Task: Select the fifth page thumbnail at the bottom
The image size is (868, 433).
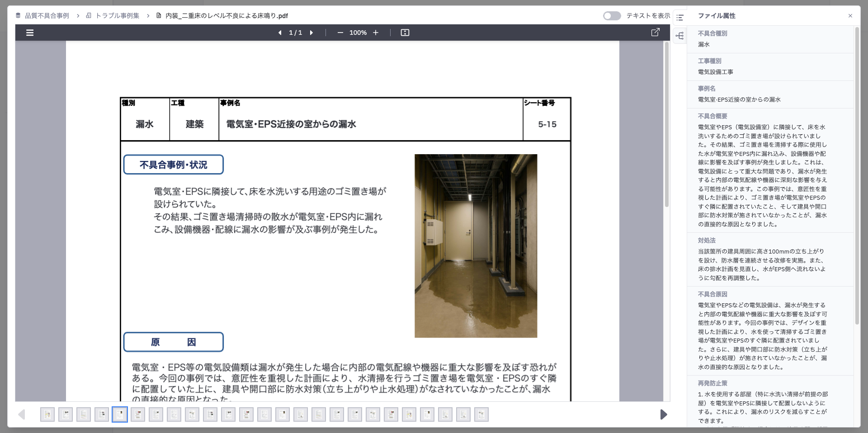Action: tap(119, 414)
